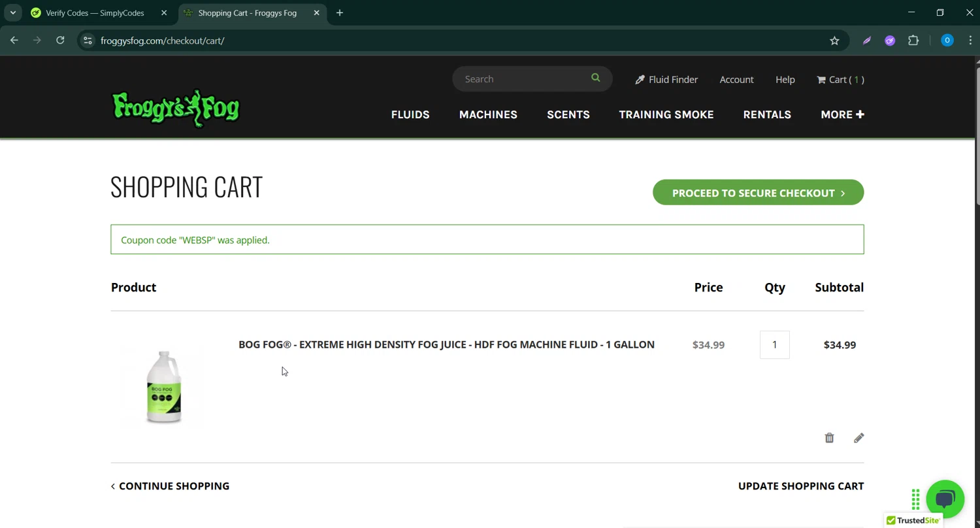The height and width of the screenshot is (528, 980).
Task: Click the browser address bar URL
Action: click(x=163, y=41)
